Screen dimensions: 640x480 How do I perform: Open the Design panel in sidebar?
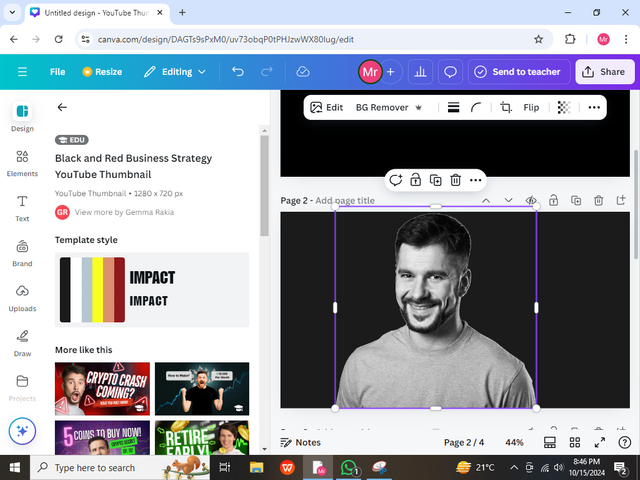[x=22, y=117]
